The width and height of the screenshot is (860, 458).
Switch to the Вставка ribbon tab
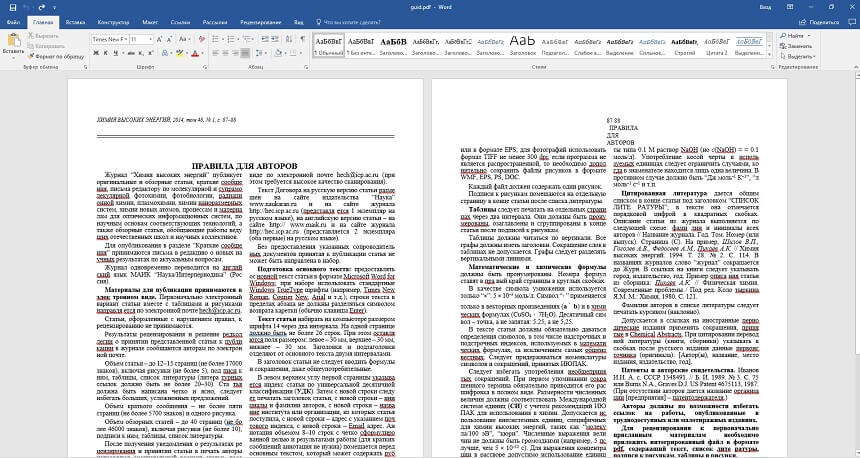(x=75, y=20)
